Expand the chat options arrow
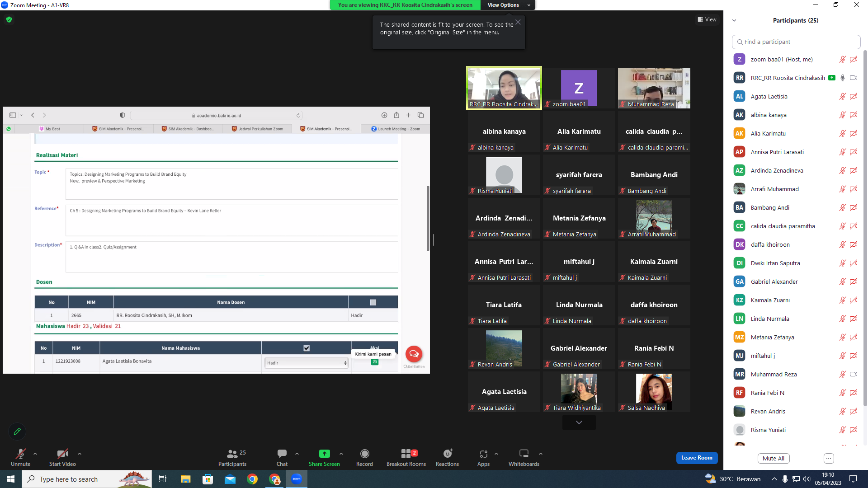This screenshot has width=868, height=488. [297, 454]
